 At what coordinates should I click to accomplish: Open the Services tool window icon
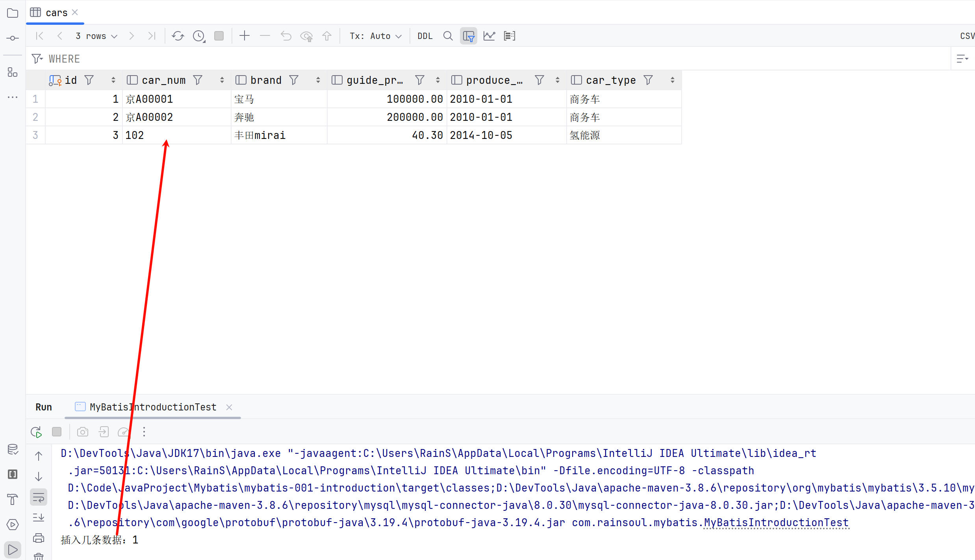(13, 525)
